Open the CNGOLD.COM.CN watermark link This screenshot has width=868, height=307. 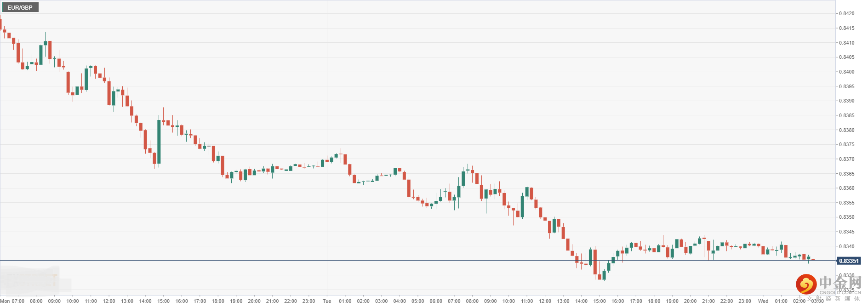840,292
